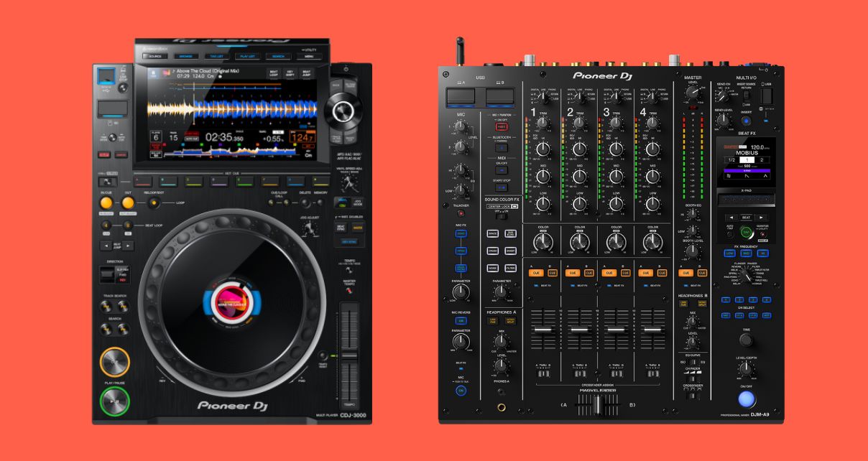Open the TAG LIST tab on the CDJ
This screenshot has height=461, width=868.
216,55
